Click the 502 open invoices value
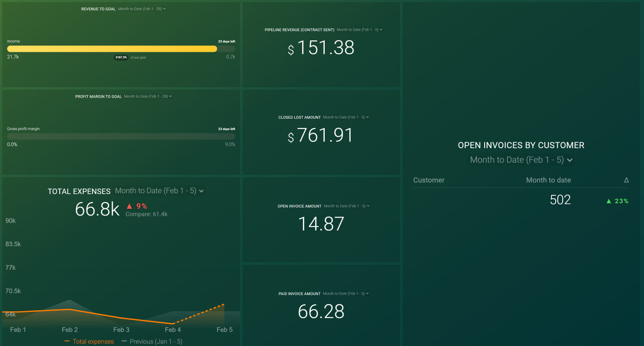The width and height of the screenshot is (644, 346). pyautogui.click(x=560, y=200)
